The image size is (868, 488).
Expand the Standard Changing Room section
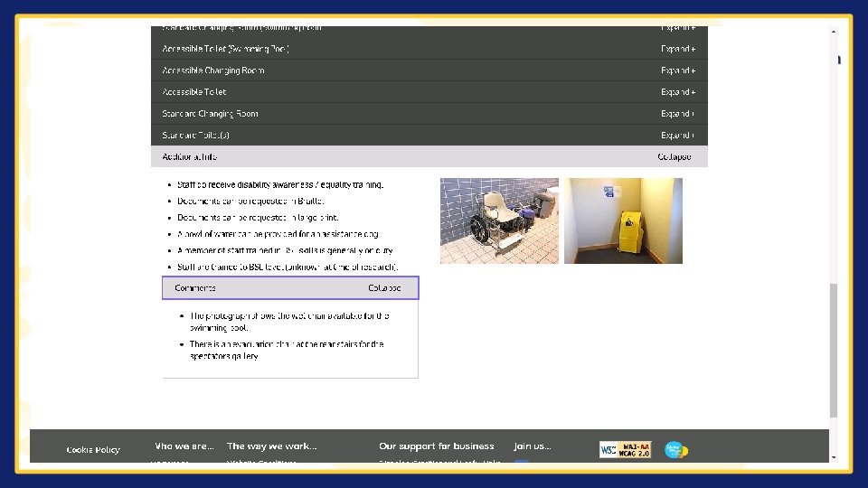[x=429, y=114]
